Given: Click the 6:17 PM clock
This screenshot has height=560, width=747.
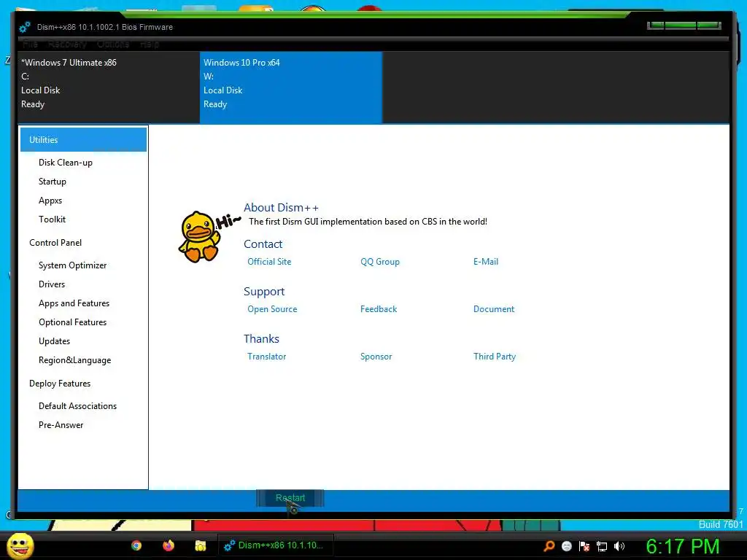Looking at the screenshot, I should click(683, 546).
